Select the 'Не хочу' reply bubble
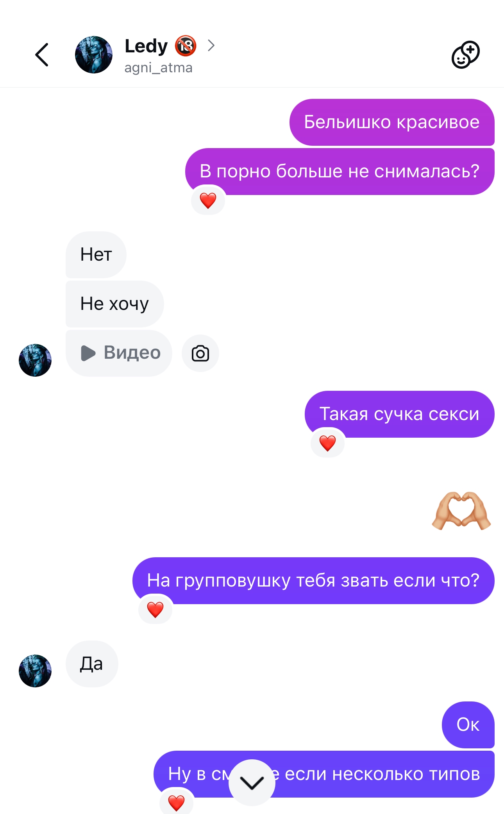The width and height of the screenshot is (504, 814). (114, 304)
